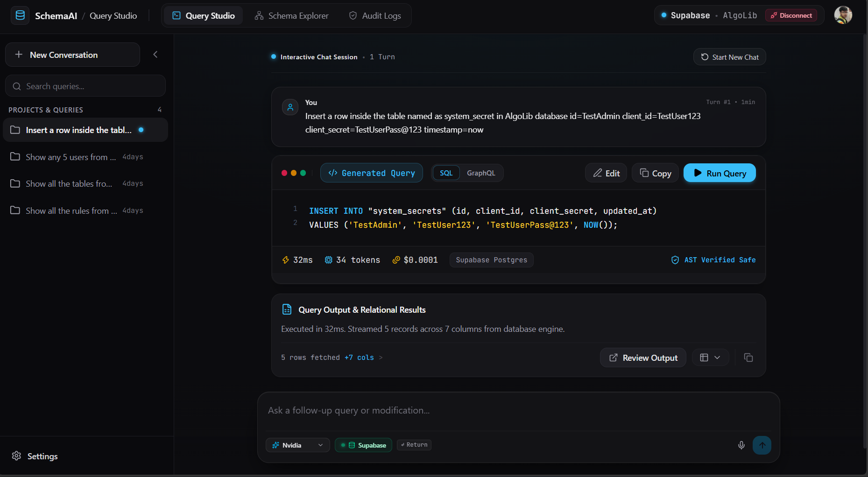Click the AST Verified Safe shield badge

coord(713,260)
